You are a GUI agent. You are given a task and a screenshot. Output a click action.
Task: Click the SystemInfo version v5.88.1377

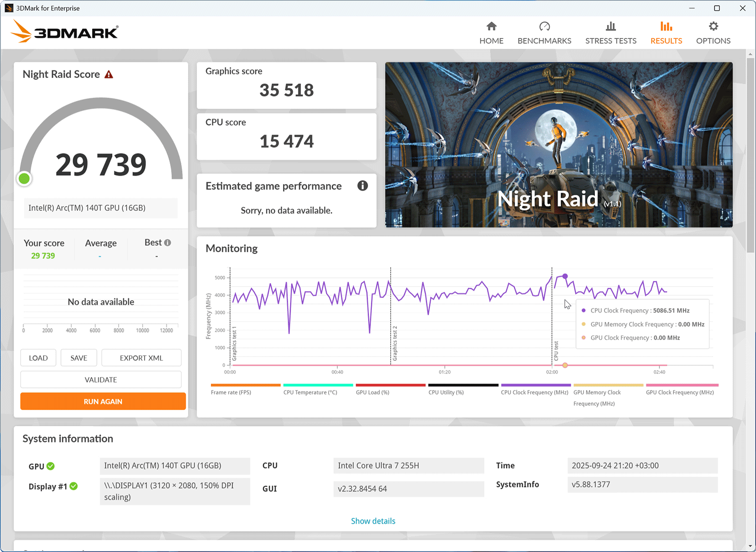(643, 484)
